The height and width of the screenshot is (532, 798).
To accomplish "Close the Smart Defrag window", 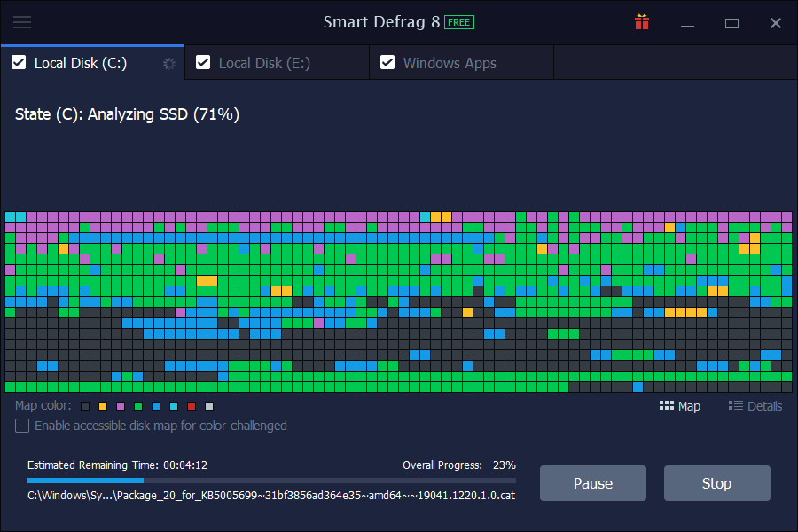I will coord(776,23).
